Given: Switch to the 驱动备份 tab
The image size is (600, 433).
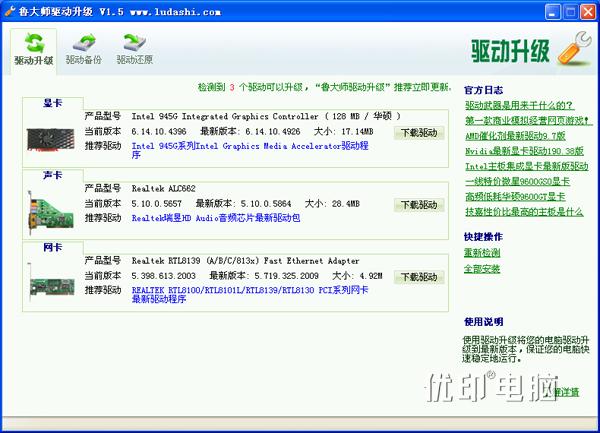Looking at the screenshot, I should 84,50.
